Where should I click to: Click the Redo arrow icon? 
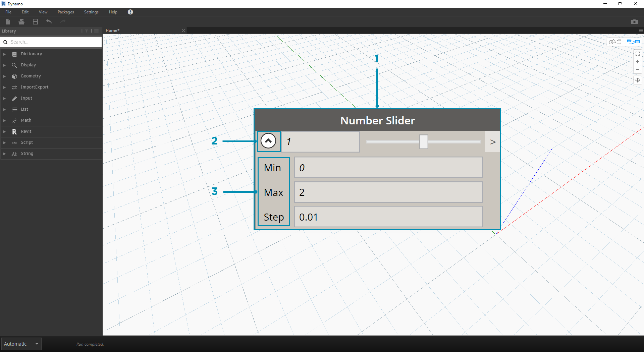coord(63,22)
